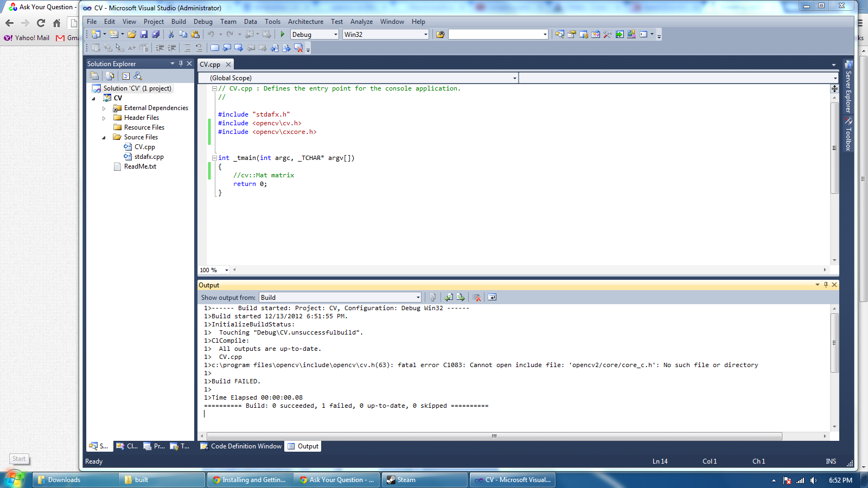Expand the Header Files folder
Viewport: 868px width, 488px height.
click(x=104, y=118)
